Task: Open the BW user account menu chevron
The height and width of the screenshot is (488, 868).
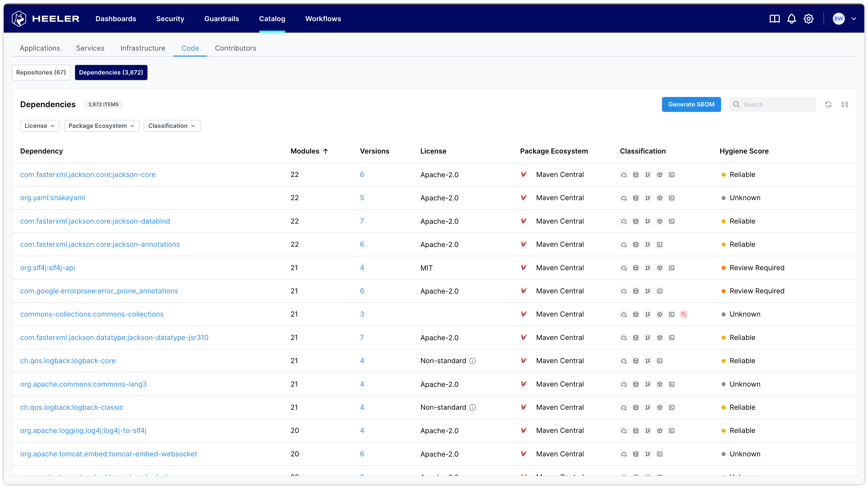Action: pos(854,19)
